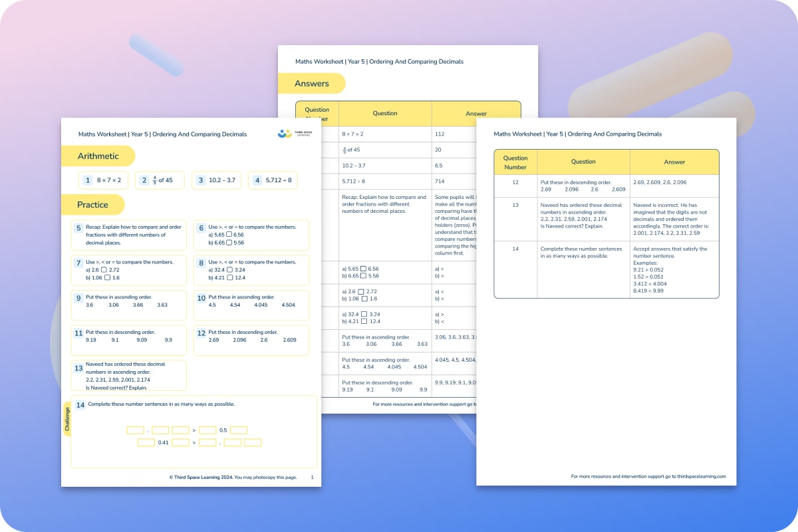Select question badge 1 beside 8 × 7 × 2
Screen dimensions: 798x532
[87, 180]
